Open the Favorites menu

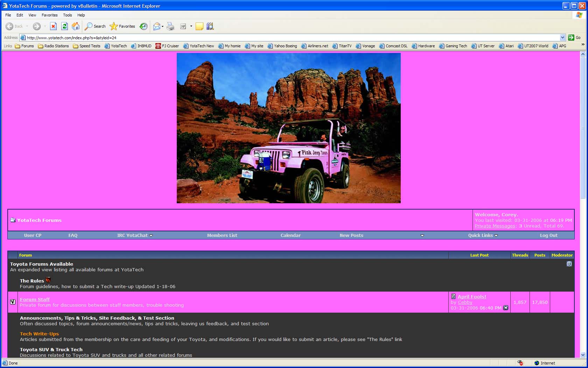click(x=49, y=15)
